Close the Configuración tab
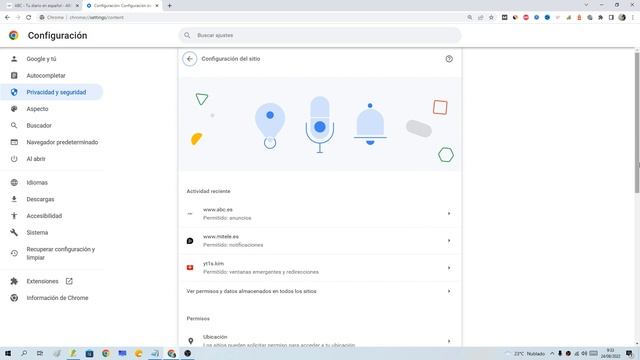Screen dimensions: 640x360 click(157, 6)
